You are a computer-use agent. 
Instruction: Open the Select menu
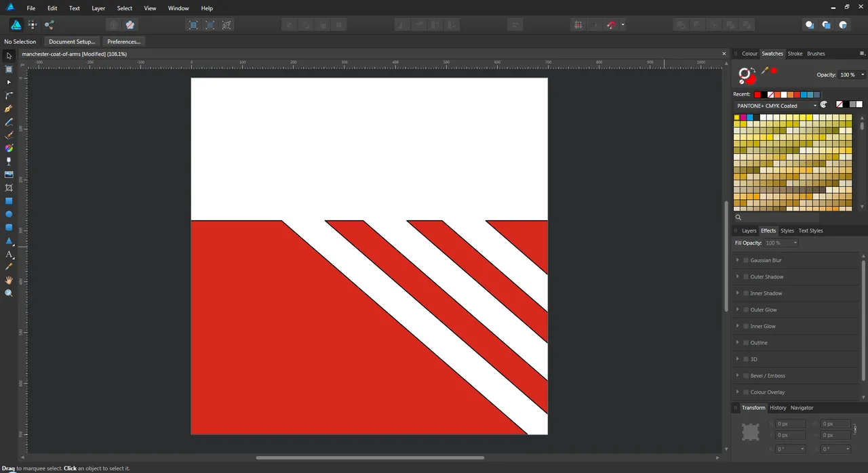pyautogui.click(x=125, y=8)
